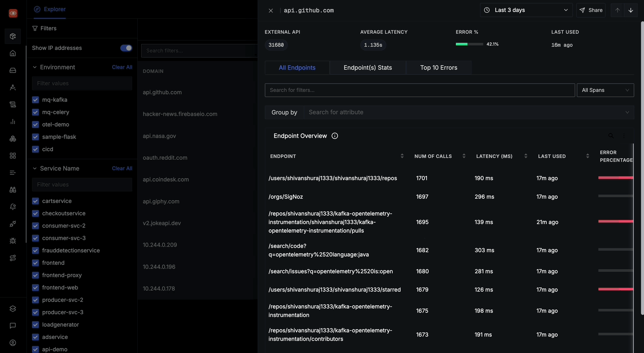
Task: Click the bug exceptions icon in sidebar
Action: tap(13, 241)
